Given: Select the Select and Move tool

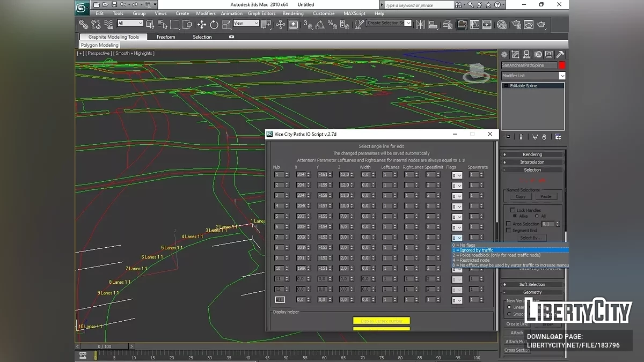Looking at the screenshot, I should click(x=202, y=24).
